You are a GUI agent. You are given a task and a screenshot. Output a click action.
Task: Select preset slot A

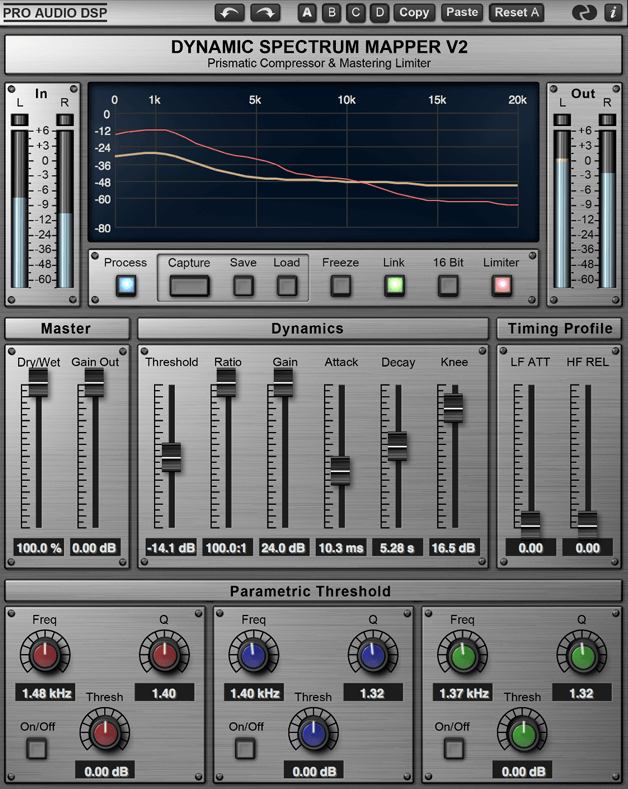(307, 13)
